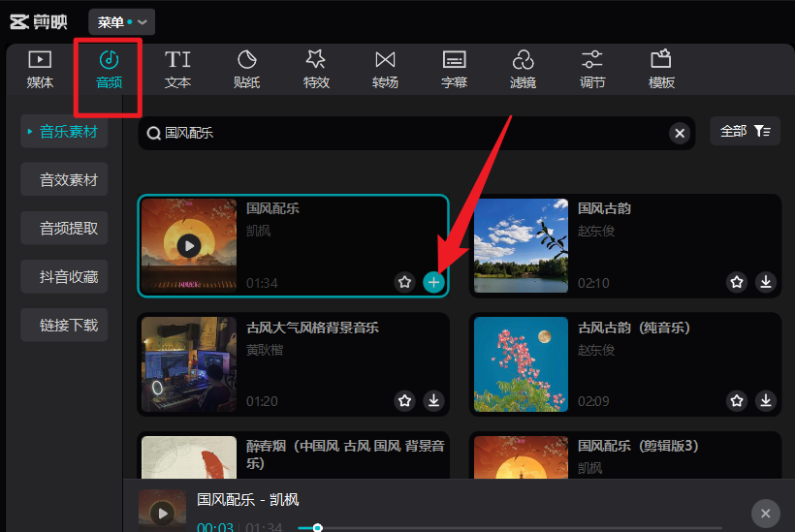Click the artist name 黄耿楷
Image resolution: width=795 pixels, height=532 pixels.
pos(265,350)
